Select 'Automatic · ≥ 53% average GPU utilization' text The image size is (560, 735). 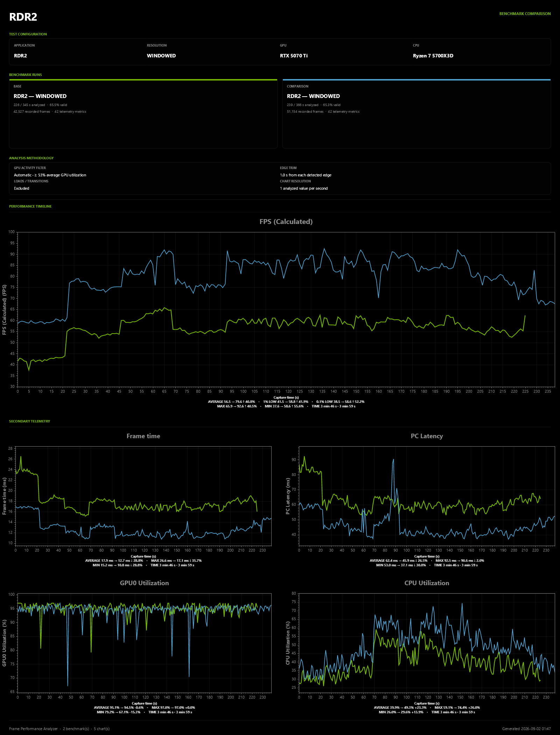click(50, 175)
